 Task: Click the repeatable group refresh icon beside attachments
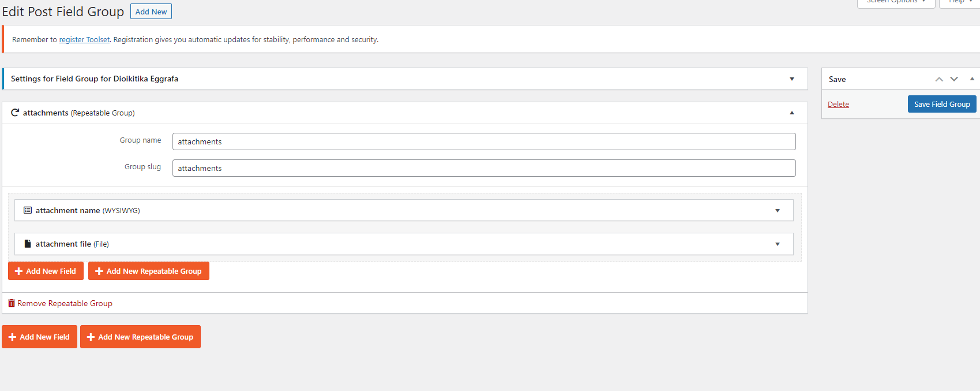[x=15, y=113]
